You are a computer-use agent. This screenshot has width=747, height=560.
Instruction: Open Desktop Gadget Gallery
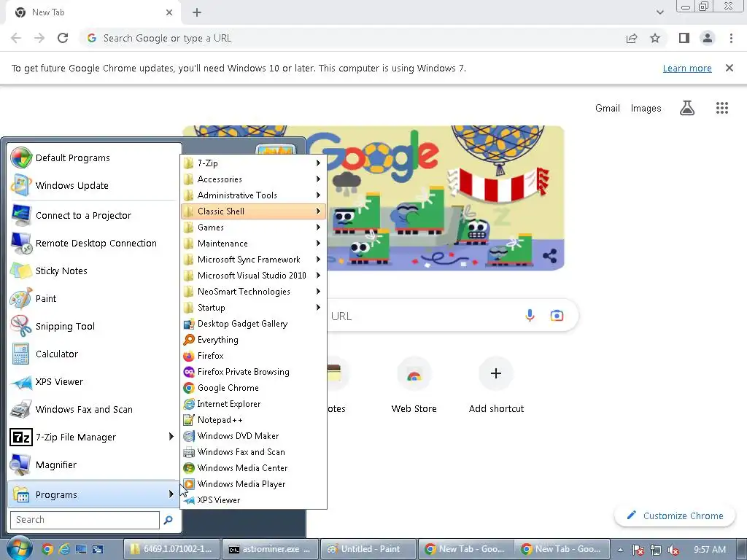[x=254, y=324]
